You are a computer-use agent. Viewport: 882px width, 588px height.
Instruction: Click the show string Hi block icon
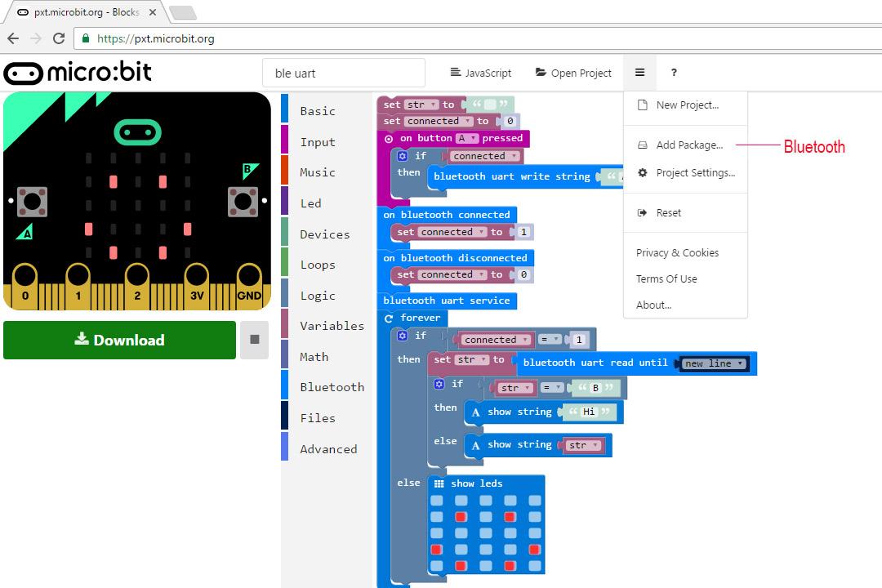476,412
